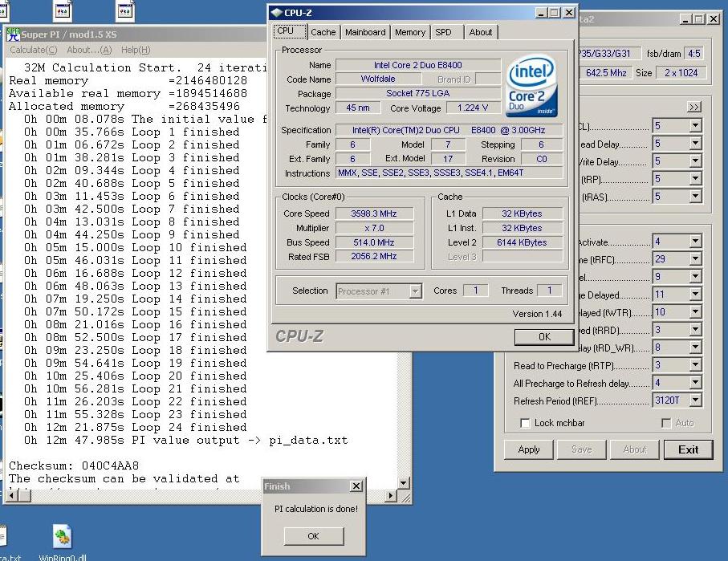Image resolution: width=728 pixels, height=561 pixels.
Task: Open the tRRD dropdown showing 3
Action: point(695,330)
